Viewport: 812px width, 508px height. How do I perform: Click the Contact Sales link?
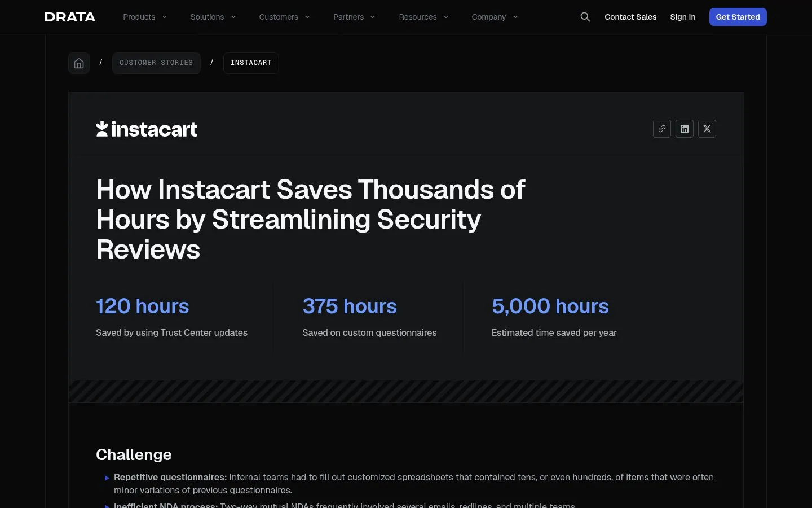pyautogui.click(x=630, y=17)
